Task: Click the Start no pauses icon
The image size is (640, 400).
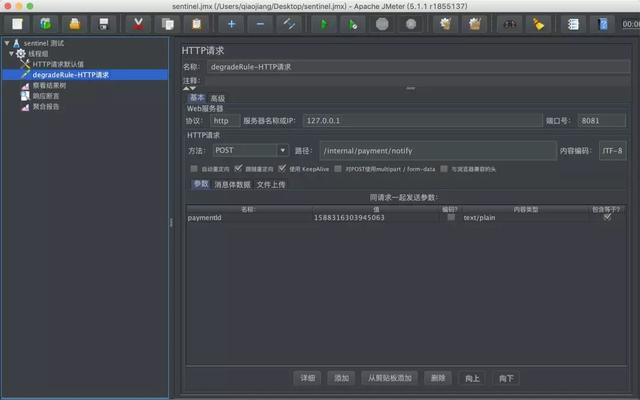Action: pyautogui.click(x=353, y=24)
